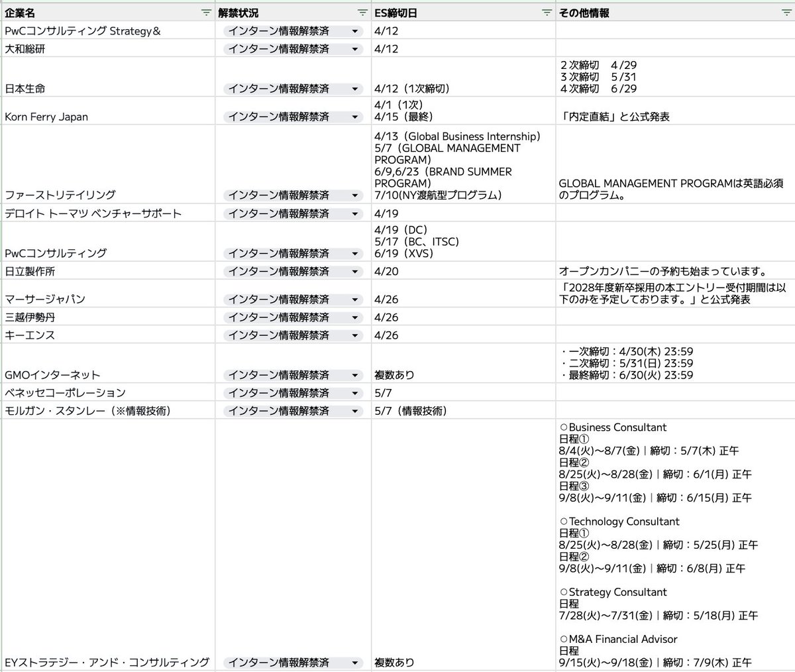The width and height of the screenshot is (795, 672).
Task: Select cell 日立製作所
Action: point(107,270)
